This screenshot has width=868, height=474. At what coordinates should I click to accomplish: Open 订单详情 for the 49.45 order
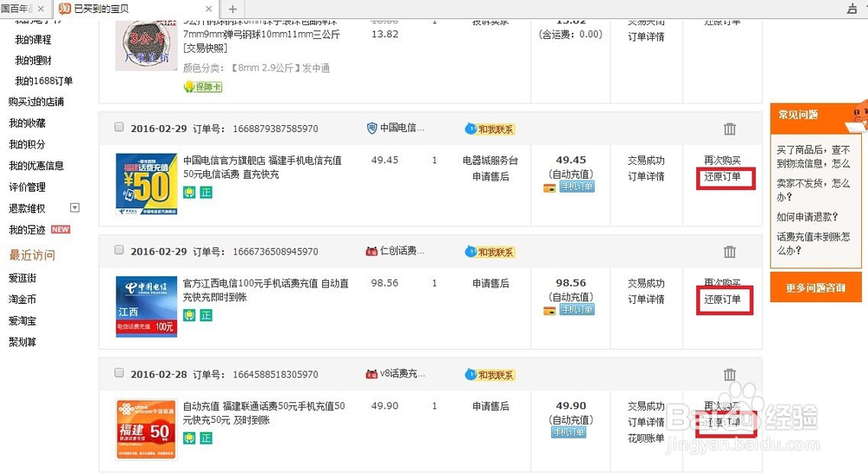pyautogui.click(x=646, y=176)
